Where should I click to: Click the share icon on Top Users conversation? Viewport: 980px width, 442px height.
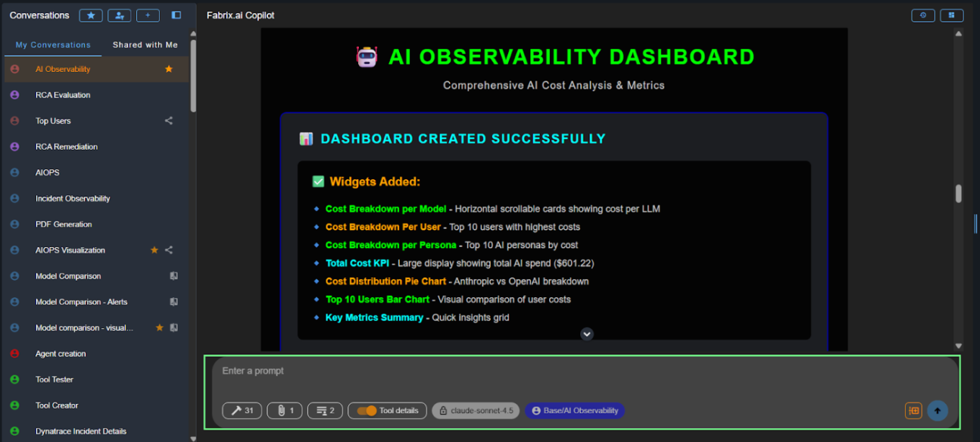point(169,121)
